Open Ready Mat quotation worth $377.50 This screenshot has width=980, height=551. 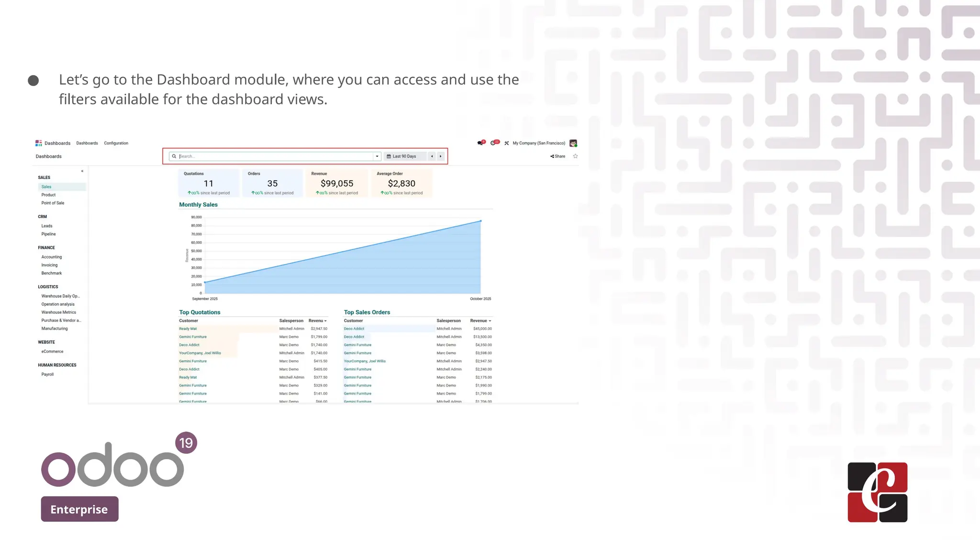point(188,378)
